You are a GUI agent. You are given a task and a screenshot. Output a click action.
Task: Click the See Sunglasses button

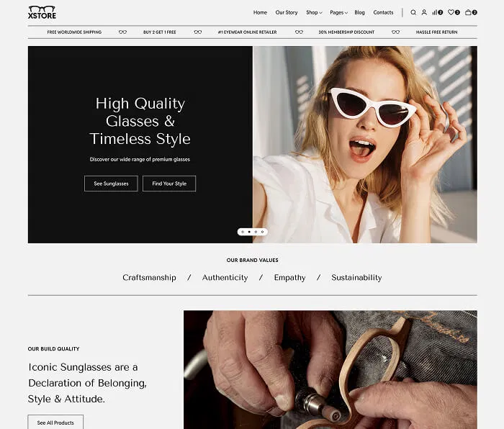click(x=111, y=184)
